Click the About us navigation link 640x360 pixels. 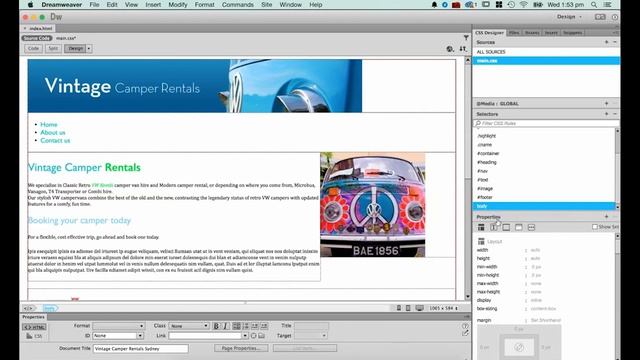pos(53,132)
